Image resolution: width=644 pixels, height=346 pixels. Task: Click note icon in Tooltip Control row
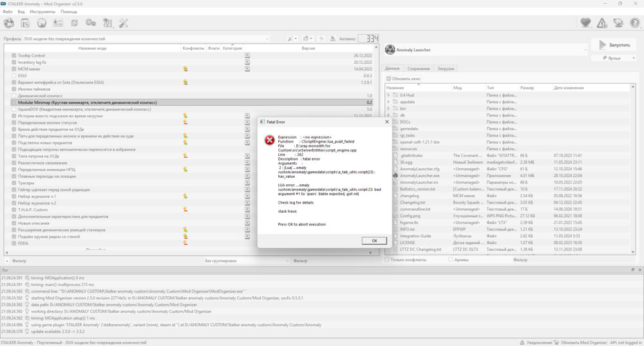(247, 55)
